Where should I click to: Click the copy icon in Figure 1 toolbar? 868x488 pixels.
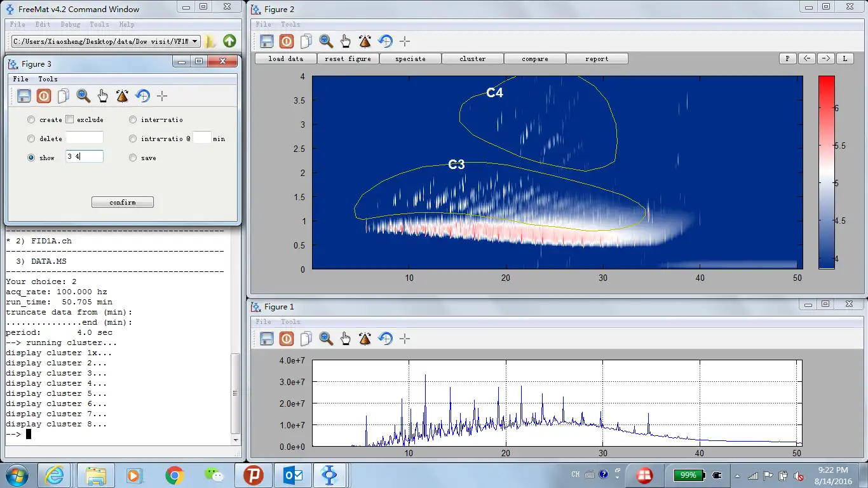click(x=306, y=339)
